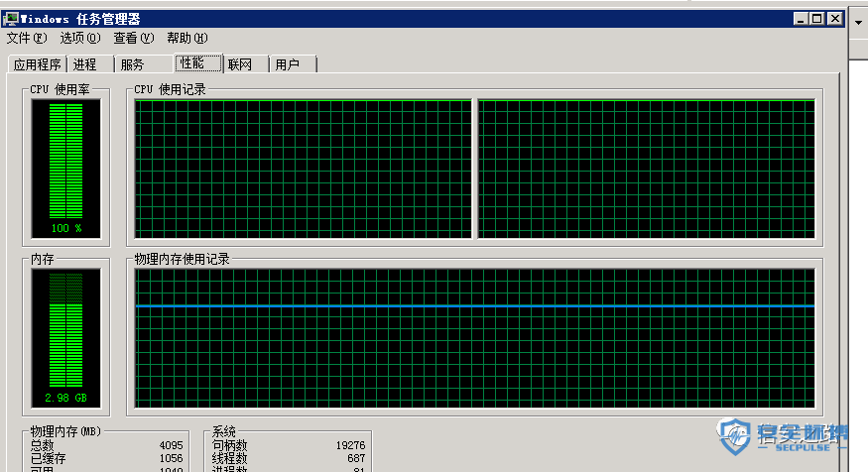Screen dimensions: 868x472
Task: Click the 物理内存使用记录 graph
Action: [x=475, y=338]
